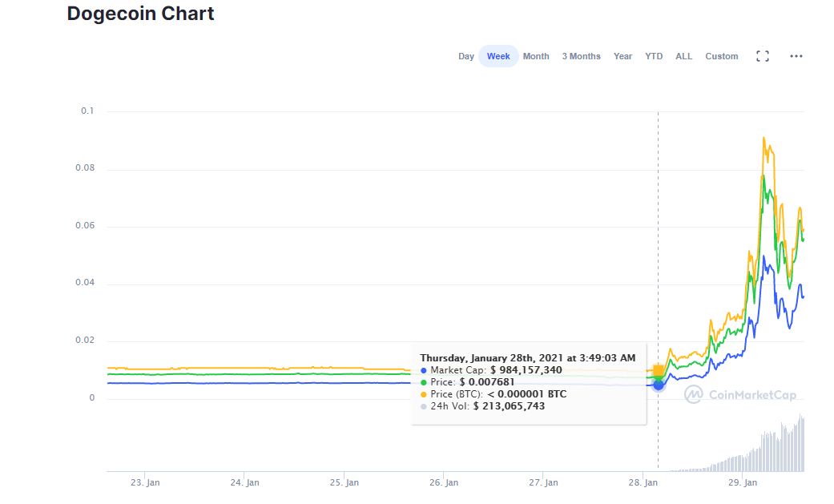Click the 28. Jan axis label

tap(643, 482)
